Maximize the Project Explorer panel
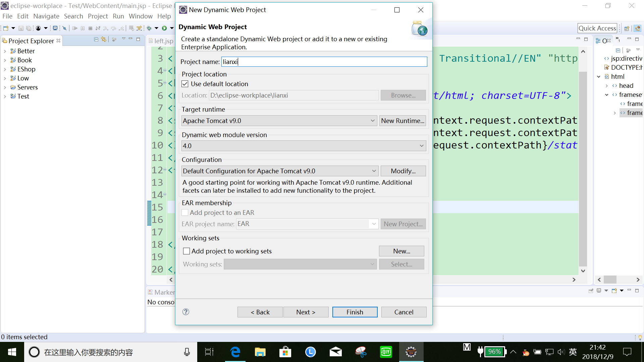 [x=138, y=39]
